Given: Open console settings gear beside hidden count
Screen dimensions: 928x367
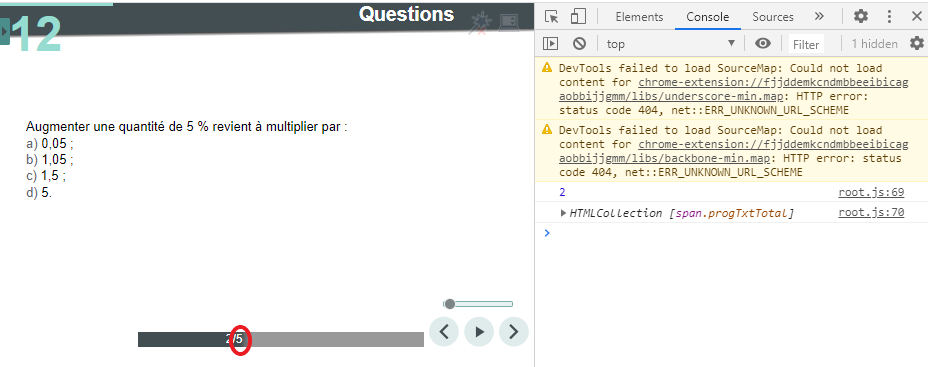Looking at the screenshot, I should [916, 43].
